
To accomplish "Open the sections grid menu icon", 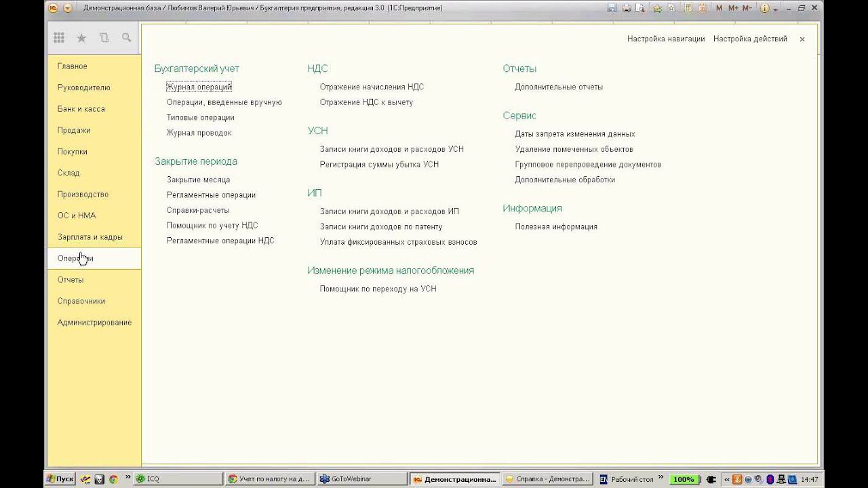I will pyautogui.click(x=58, y=38).
